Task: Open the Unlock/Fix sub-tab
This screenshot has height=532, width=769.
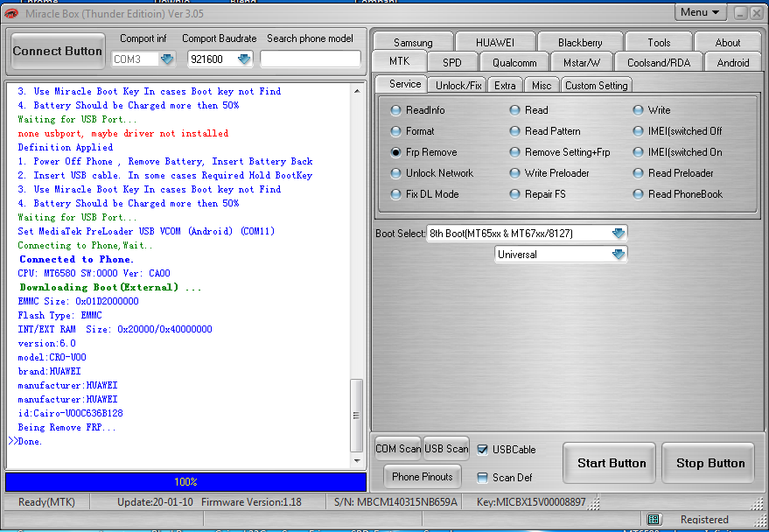Action: [458, 86]
